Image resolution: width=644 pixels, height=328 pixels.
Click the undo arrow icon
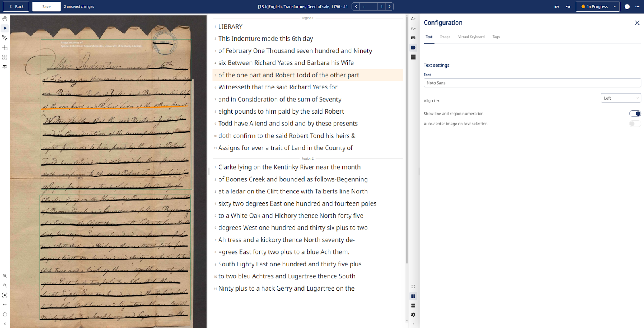click(x=557, y=6)
